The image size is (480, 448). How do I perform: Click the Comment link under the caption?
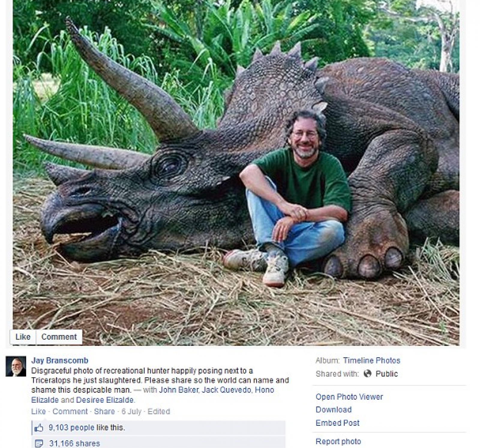pyautogui.click(x=70, y=411)
